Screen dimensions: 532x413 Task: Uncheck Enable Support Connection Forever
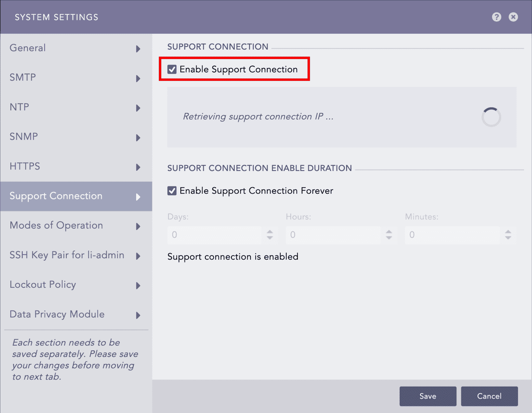[x=171, y=190]
